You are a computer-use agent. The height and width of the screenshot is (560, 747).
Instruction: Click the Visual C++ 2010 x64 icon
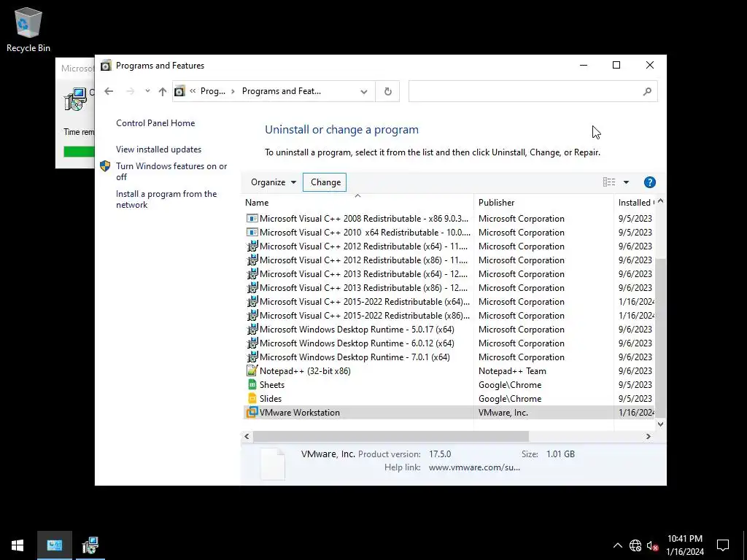[252, 233]
